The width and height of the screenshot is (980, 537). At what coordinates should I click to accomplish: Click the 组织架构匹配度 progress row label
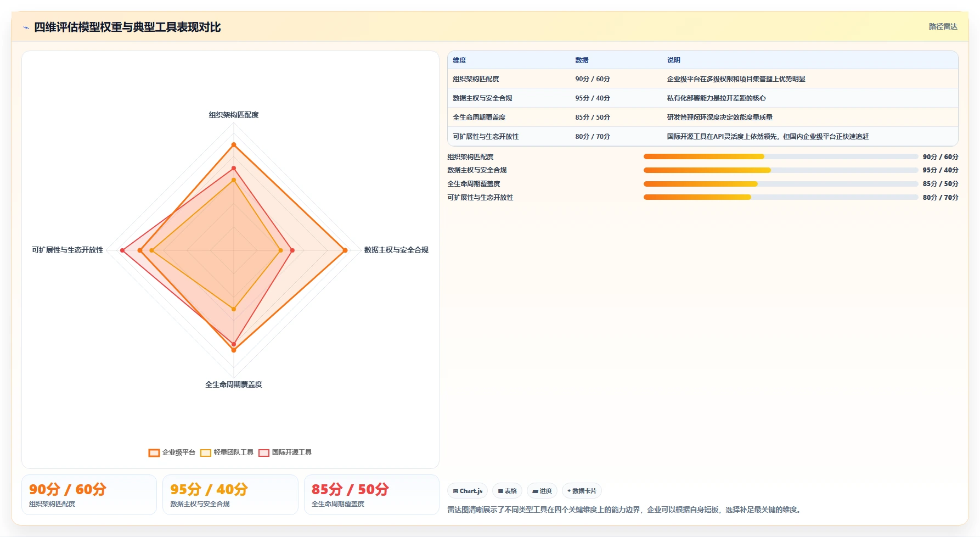click(470, 157)
